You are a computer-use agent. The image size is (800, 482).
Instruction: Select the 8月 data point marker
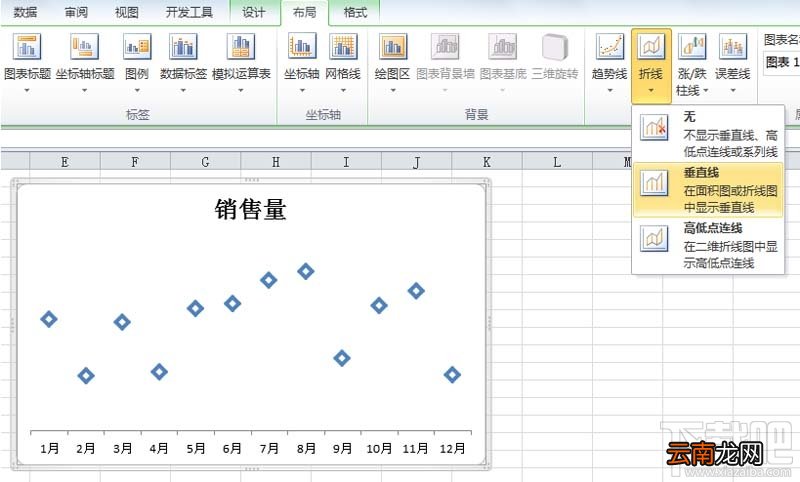306,271
